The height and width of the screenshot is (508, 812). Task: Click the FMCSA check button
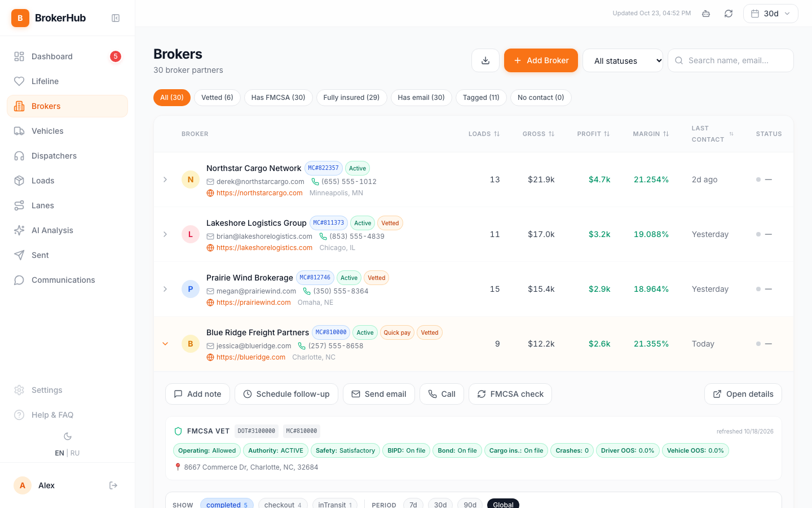pos(510,394)
